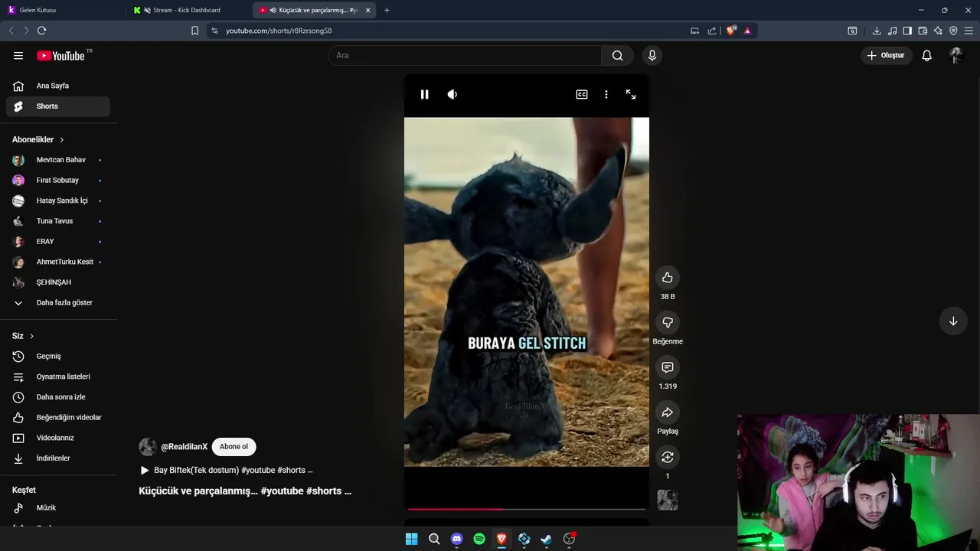Open the notifications bell
The width and height of the screenshot is (980, 551).
tap(926, 55)
